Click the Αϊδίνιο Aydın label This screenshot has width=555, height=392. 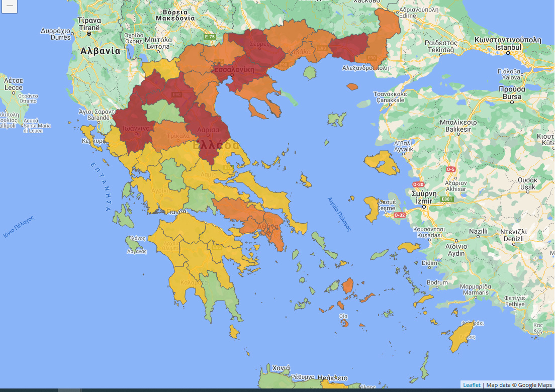456,250
